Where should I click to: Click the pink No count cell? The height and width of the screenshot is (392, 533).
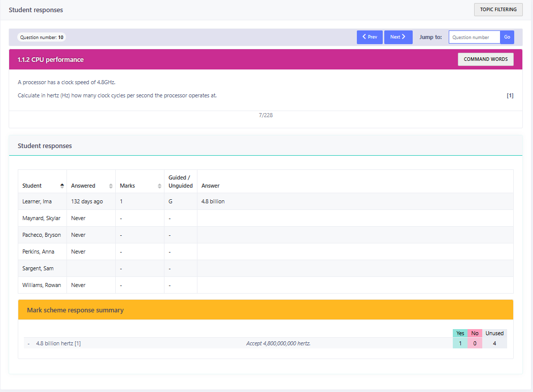tap(475, 343)
